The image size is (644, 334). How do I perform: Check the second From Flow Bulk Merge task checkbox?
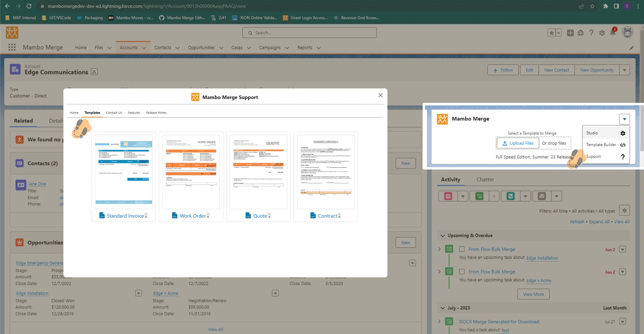tap(462, 272)
